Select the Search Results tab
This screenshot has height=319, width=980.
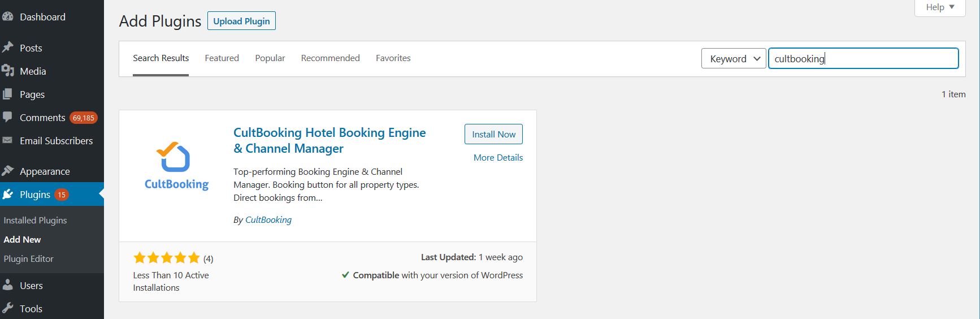tap(161, 58)
